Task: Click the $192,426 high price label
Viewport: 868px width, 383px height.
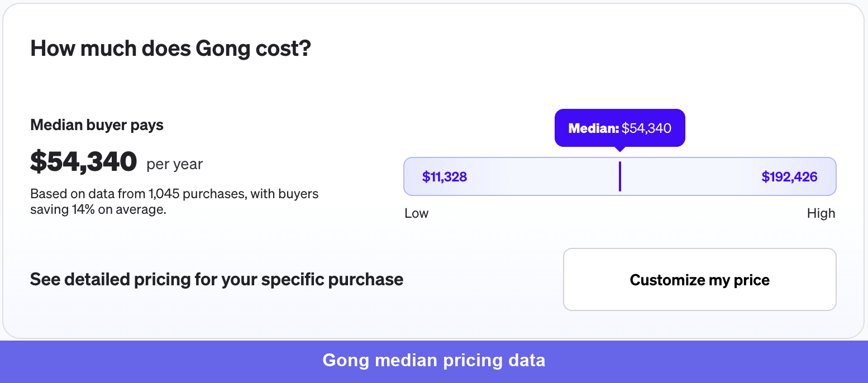Action: click(x=789, y=176)
